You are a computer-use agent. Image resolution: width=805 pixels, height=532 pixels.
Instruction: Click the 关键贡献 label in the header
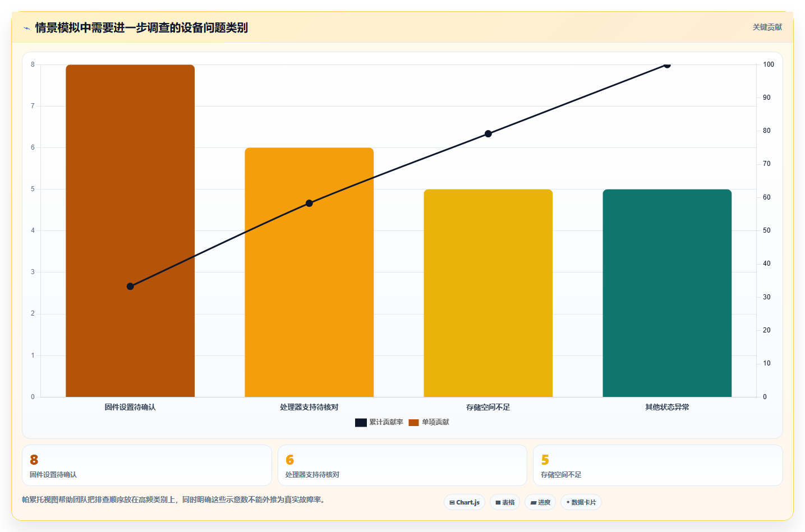(x=767, y=27)
